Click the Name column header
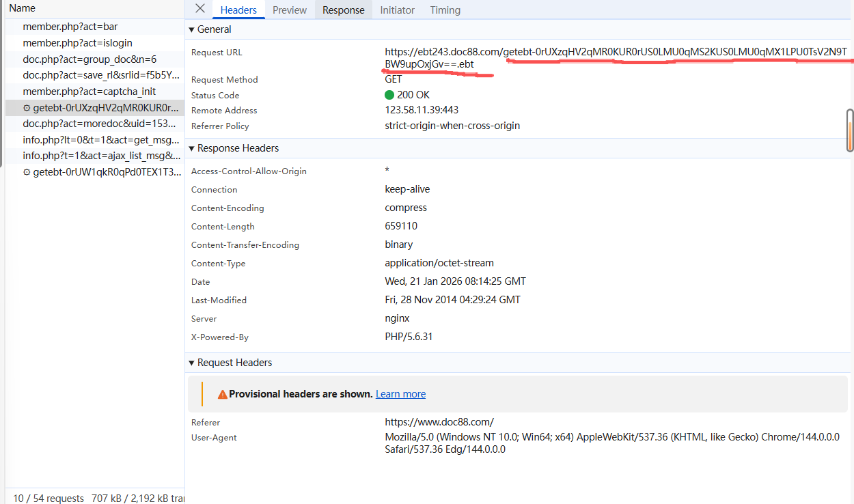The image size is (854, 504). point(23,8)
